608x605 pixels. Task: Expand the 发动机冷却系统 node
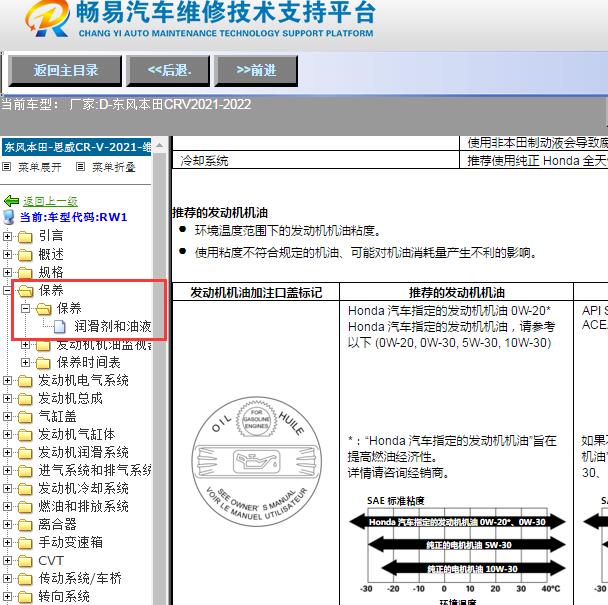coord(7,489)
